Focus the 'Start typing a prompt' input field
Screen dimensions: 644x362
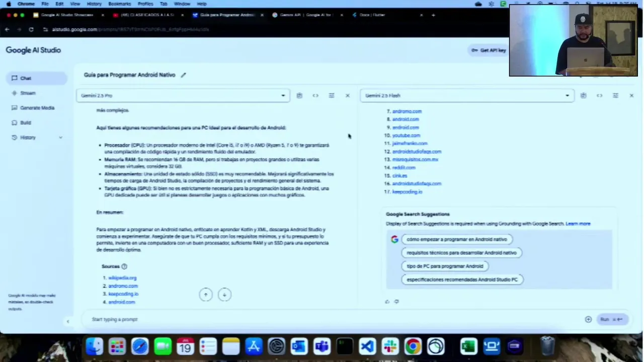coord(332,319)
